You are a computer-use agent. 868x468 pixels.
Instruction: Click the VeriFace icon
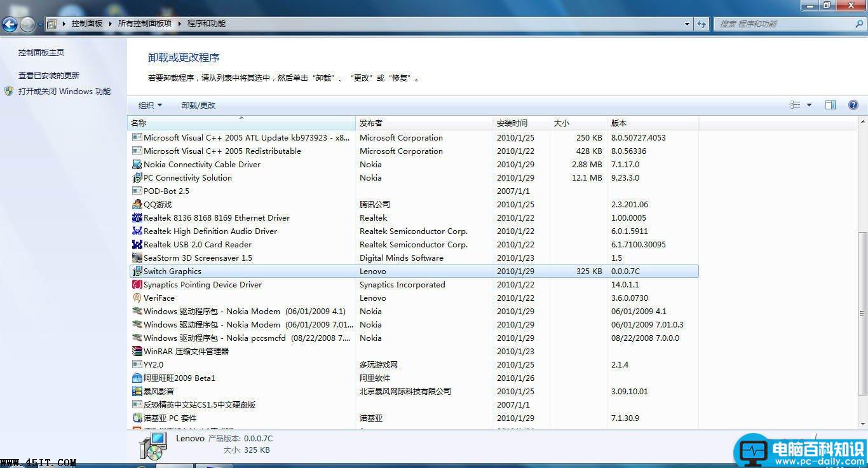(137, 298)
